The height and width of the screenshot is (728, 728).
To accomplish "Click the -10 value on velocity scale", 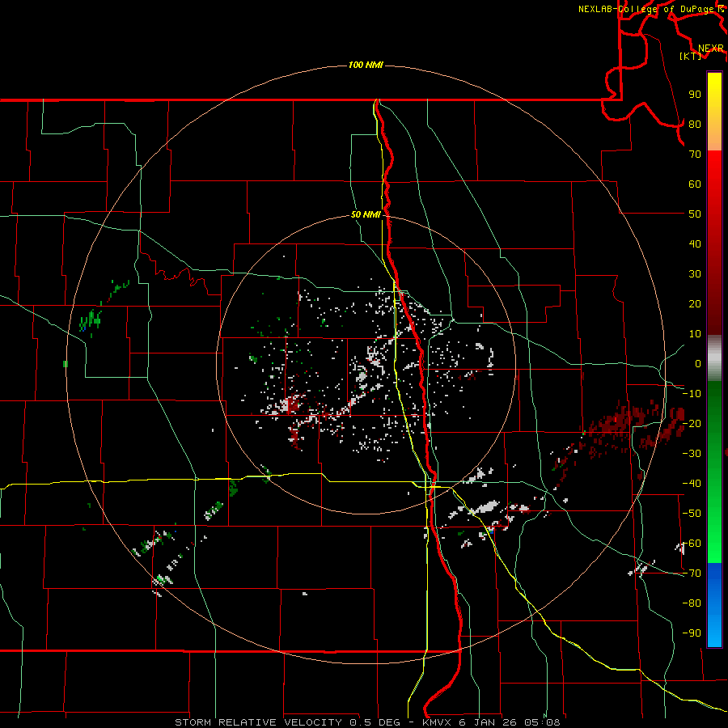I will pos(692,394).
